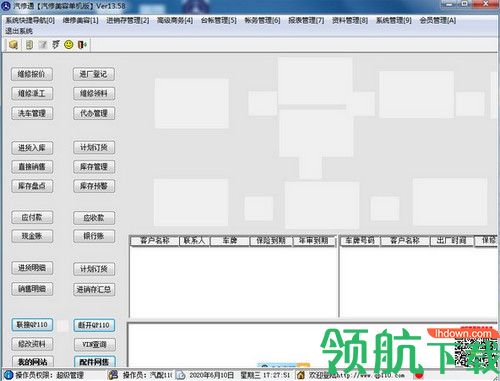Launch 代办管理
The height and width of the screenshot is (381, 500).
point(94,113)
